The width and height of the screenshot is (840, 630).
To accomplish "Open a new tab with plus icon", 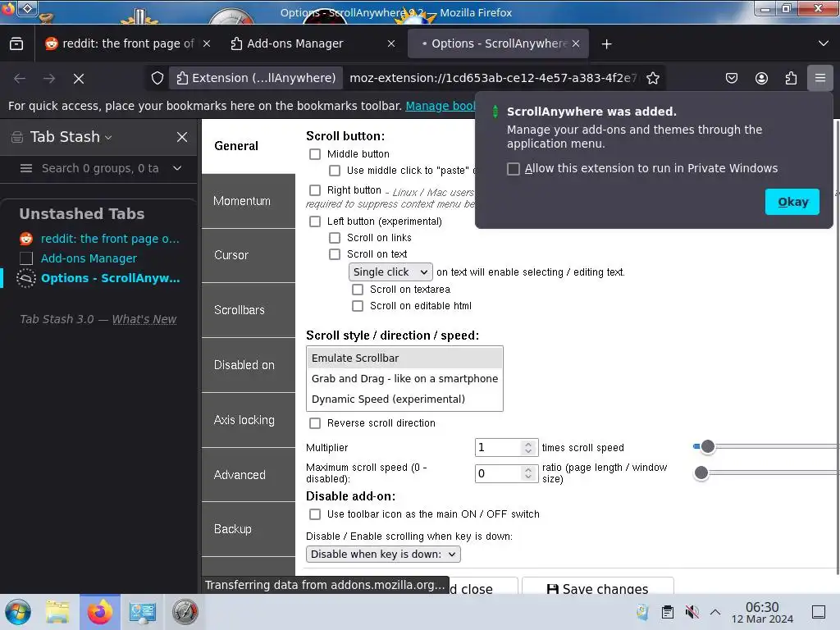I will click(x=606, y=44).
